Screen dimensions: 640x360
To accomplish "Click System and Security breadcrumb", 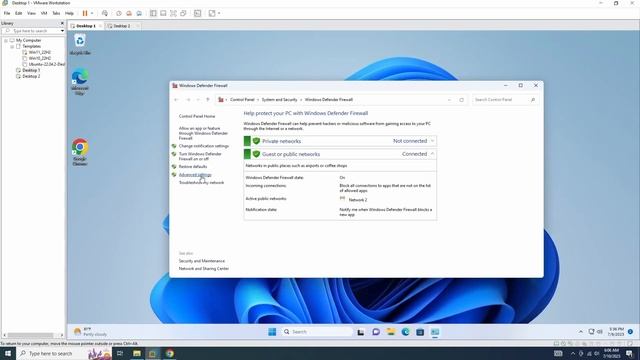I will pyautogui.click(x=280, y=100).
